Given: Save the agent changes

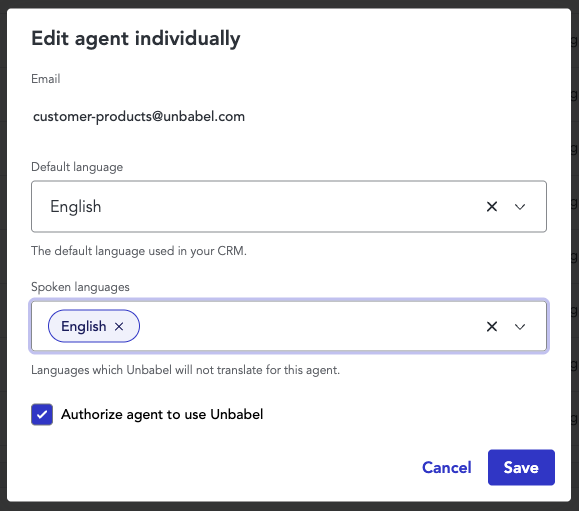Looking at the screenshot, I should (x=521, y=467).
